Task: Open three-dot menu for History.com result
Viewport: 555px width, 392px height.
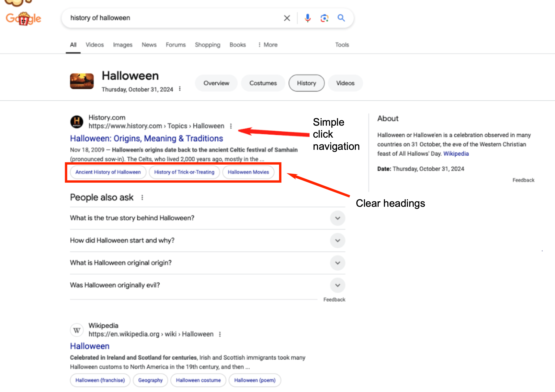Action: click(x=231, y=126)
